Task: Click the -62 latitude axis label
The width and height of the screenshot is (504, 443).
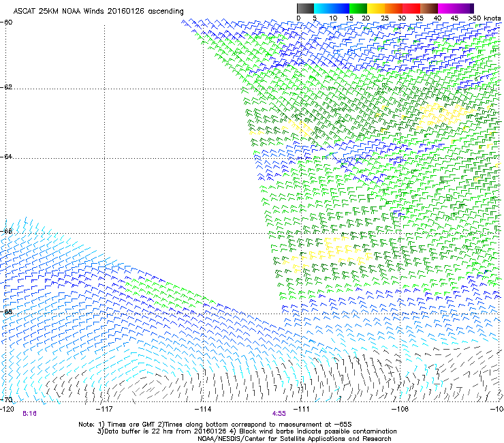Action: coord(6,87)
